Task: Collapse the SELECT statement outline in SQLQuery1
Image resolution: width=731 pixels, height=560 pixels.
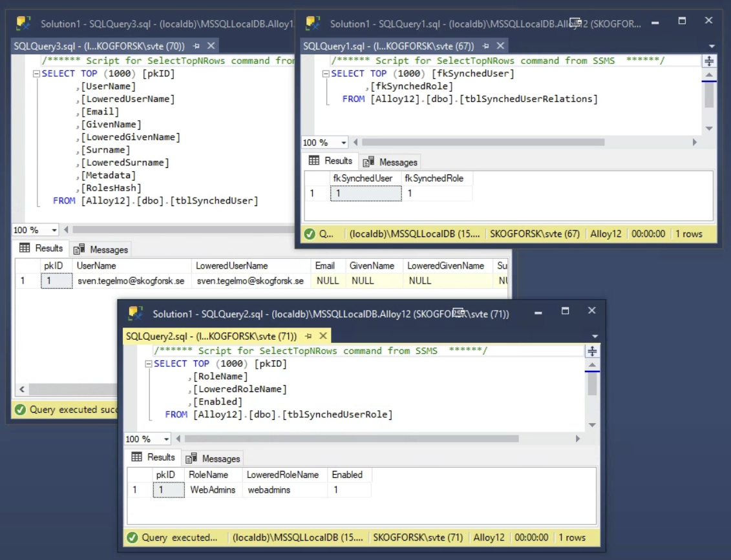Action: [325, 74]
